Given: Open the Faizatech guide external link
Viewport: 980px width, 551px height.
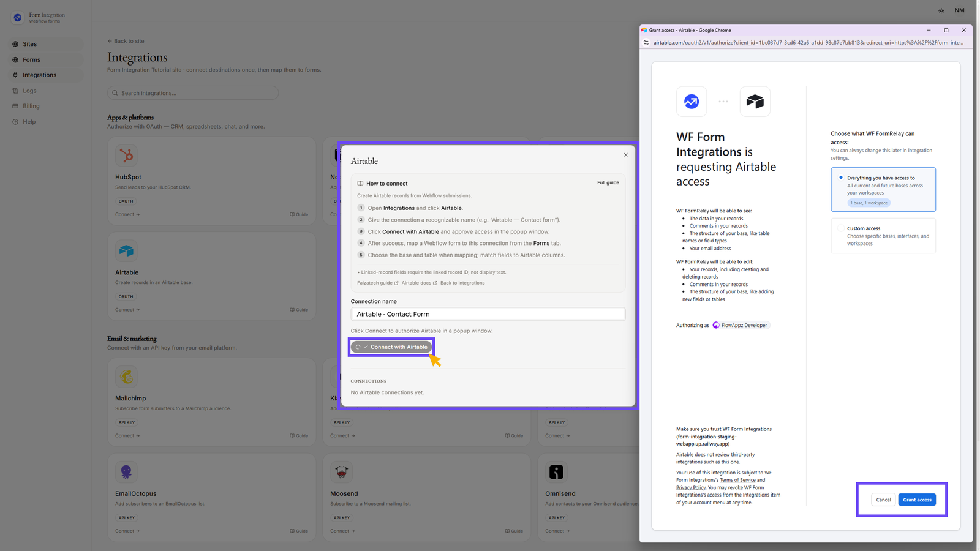Looking at the screenshot, I should click(377, 283).
